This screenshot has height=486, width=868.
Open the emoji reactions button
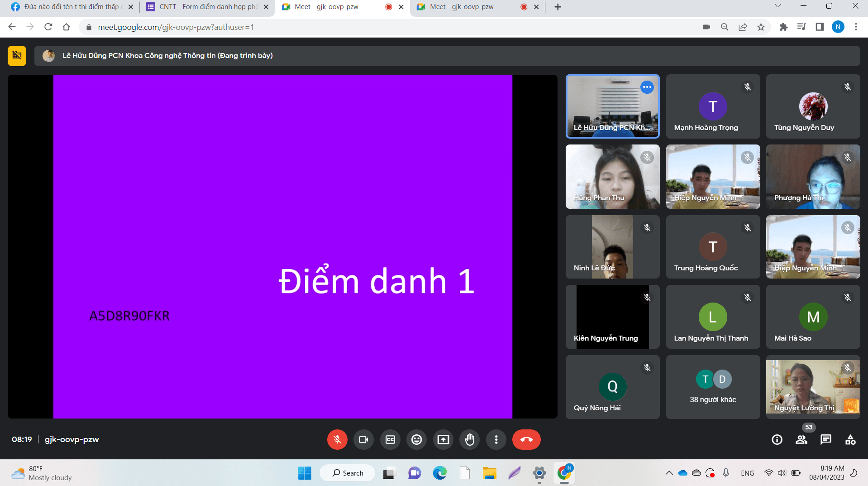tap(416, 439)
